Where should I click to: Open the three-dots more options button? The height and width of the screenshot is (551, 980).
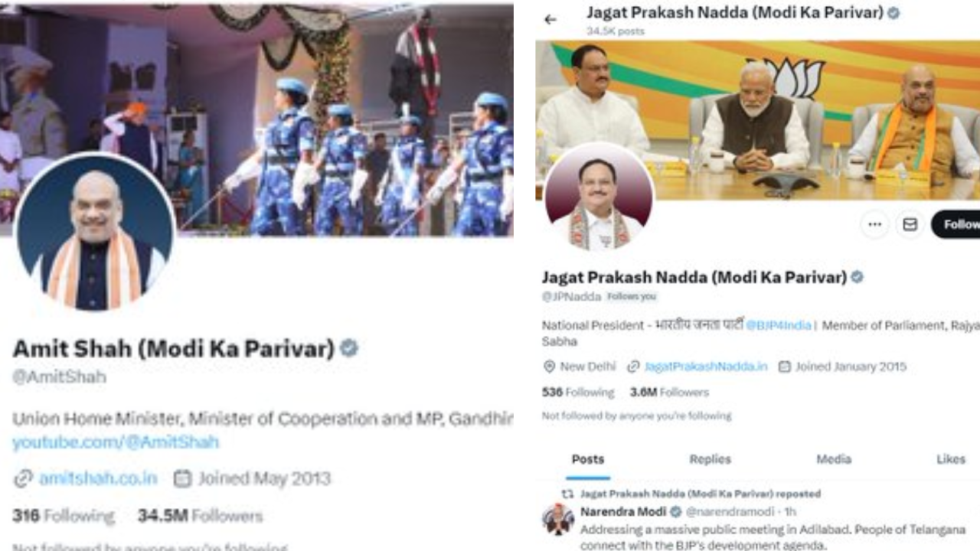[874, 224]
